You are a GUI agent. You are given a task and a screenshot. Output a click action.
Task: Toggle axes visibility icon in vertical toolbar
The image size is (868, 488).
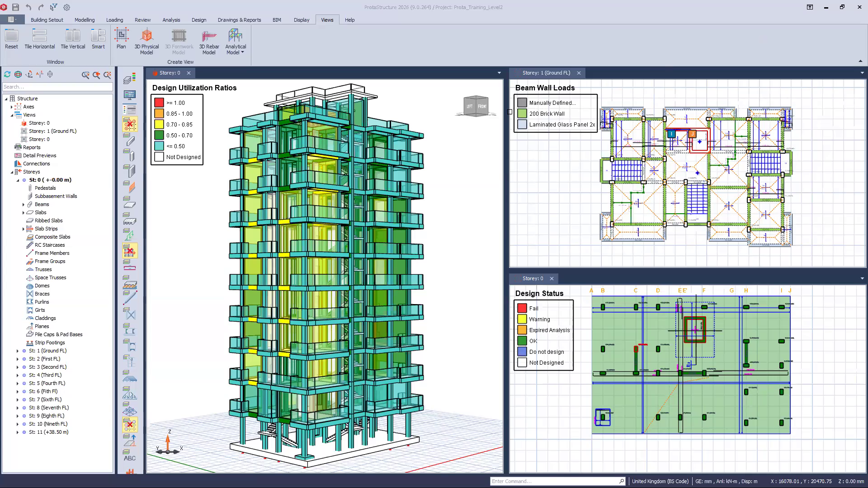(130, 124)
